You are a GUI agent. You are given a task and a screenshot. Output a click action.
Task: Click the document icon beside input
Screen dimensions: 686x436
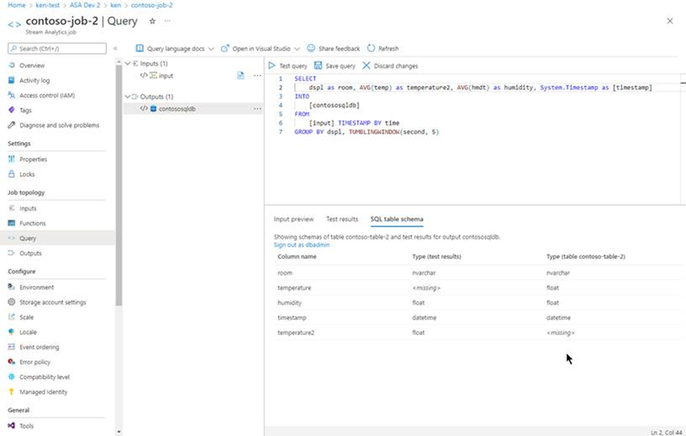pyautogui.click(x=240, y=75)
